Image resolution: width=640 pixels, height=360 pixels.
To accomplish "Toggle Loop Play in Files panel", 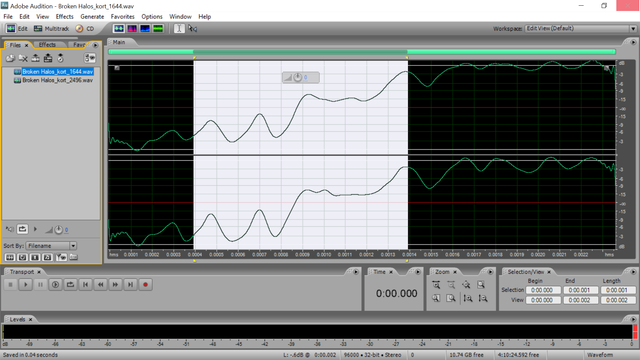I will pos(22,229).
